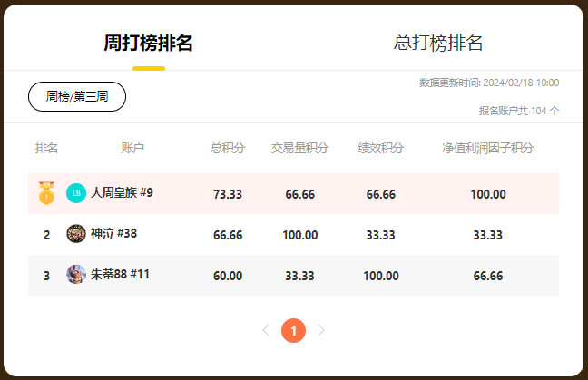Click 朱蒂88 avatar image

point(76,274)
